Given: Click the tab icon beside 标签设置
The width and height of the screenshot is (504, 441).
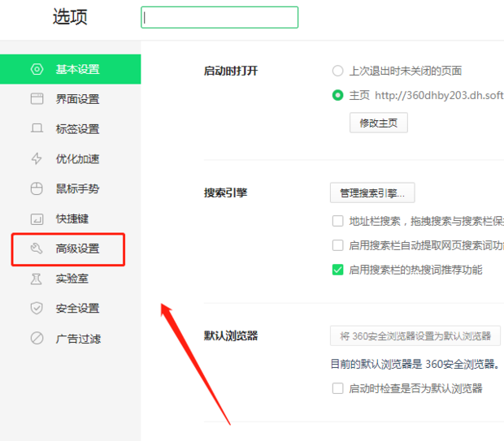Looking at the screenshot, I should [x=37, y=129].
